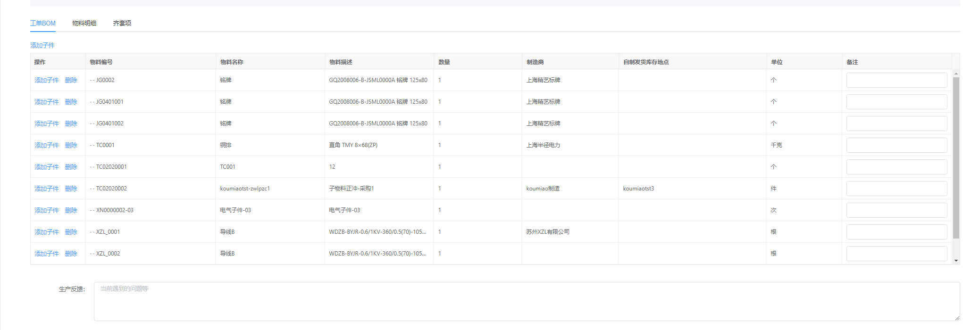Delete the XZL_0002 row
Viewport: 980px width, 330px height.
[71, 254]
